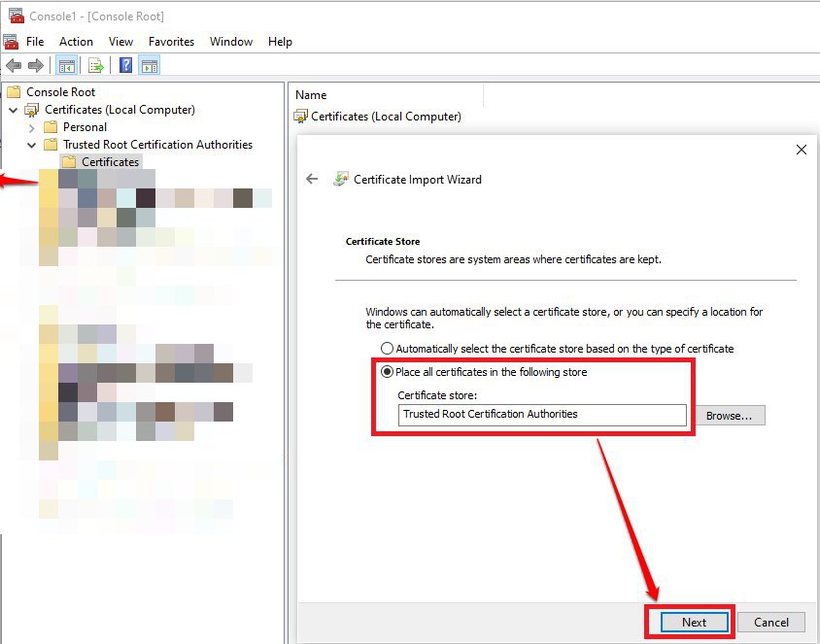Click the Next button
The width and height of the screenshot is (820, 644).
click(694, 622)
